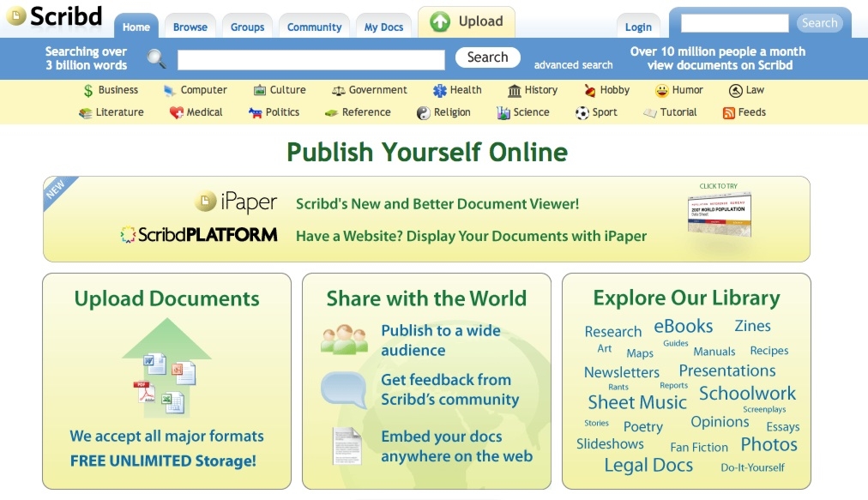Open the Presentations library tag
The width and height of the screenshot is (868, 500).
click(726, 370)
